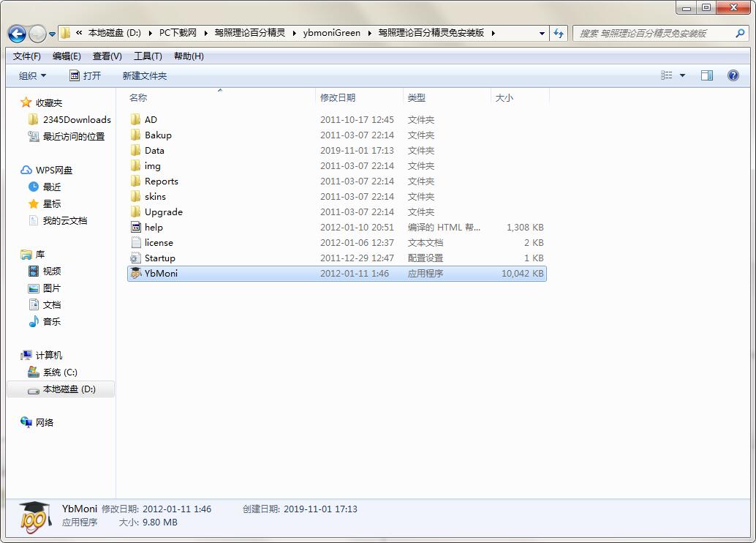
Task: Open the 文件(F) menu
Action: (26, 56)
